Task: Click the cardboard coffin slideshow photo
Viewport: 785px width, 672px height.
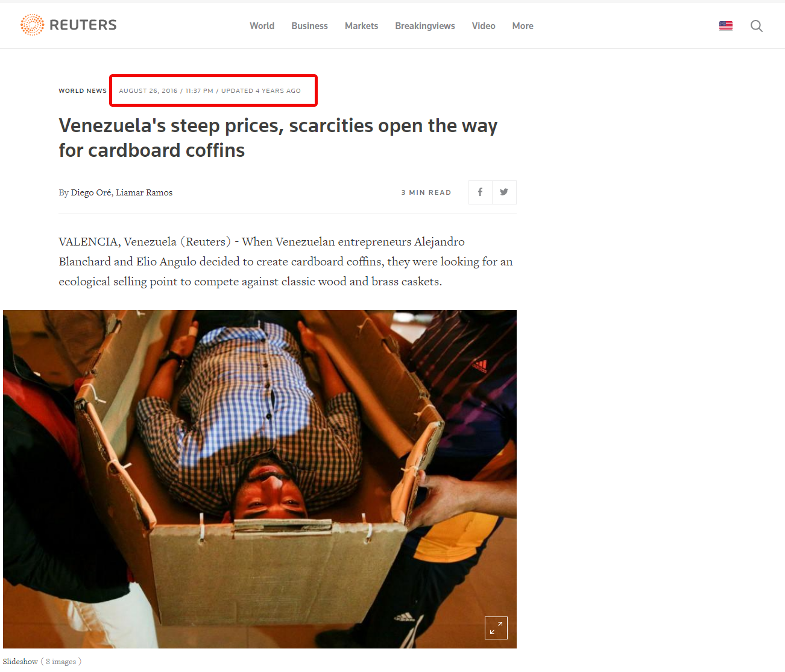Action: 260,479
